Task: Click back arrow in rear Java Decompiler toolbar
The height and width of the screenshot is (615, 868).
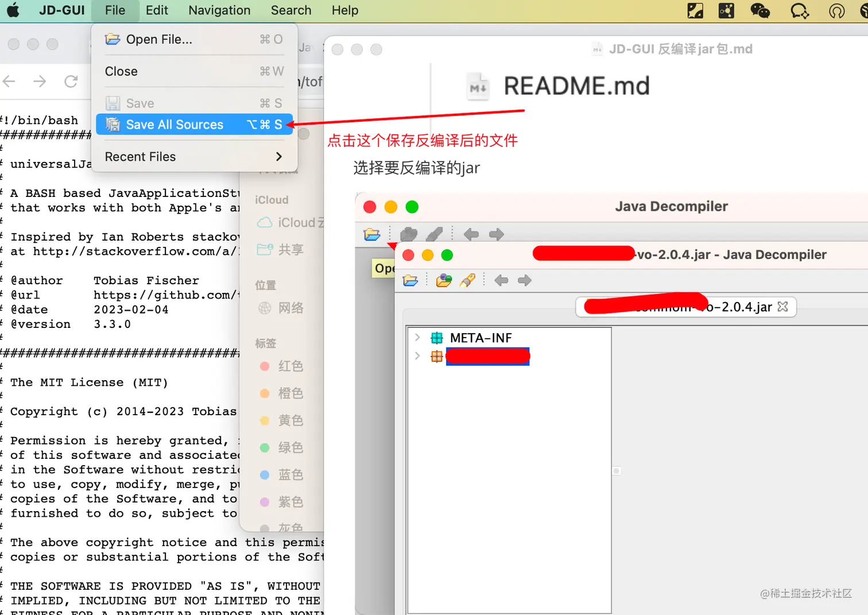Action: coord(471,234)
